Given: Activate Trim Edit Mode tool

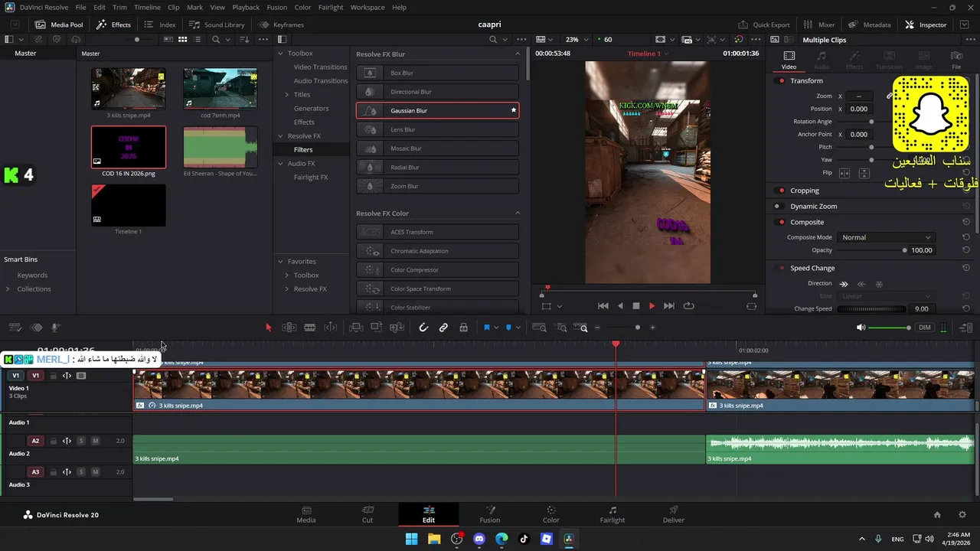Looking at the screenshot, I should click(289, 328).
